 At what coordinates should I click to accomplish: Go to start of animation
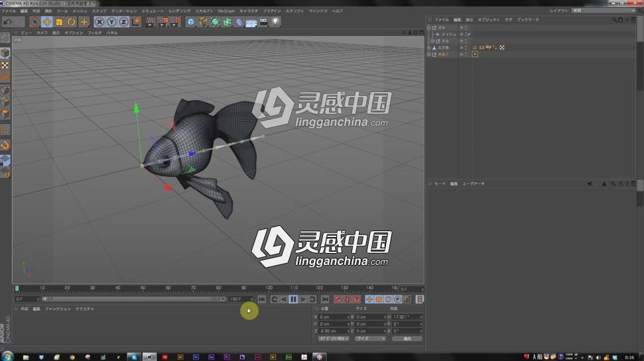(262, 299)
